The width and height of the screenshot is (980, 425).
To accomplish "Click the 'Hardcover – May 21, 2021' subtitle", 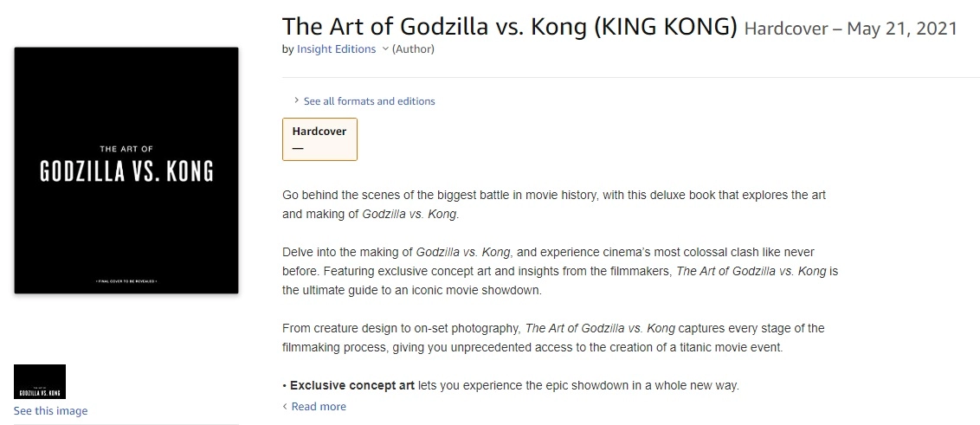I will tap(851, 28).
